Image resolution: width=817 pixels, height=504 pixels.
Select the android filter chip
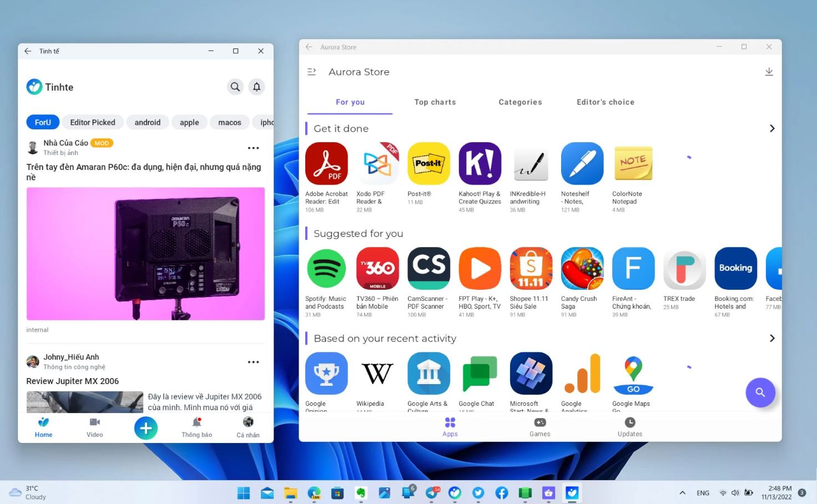pos(148,122)
